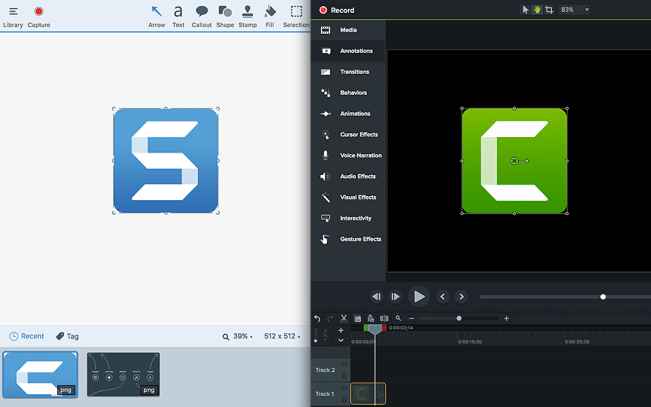Open the 512 x 512 size dropdown

(283, 337)
